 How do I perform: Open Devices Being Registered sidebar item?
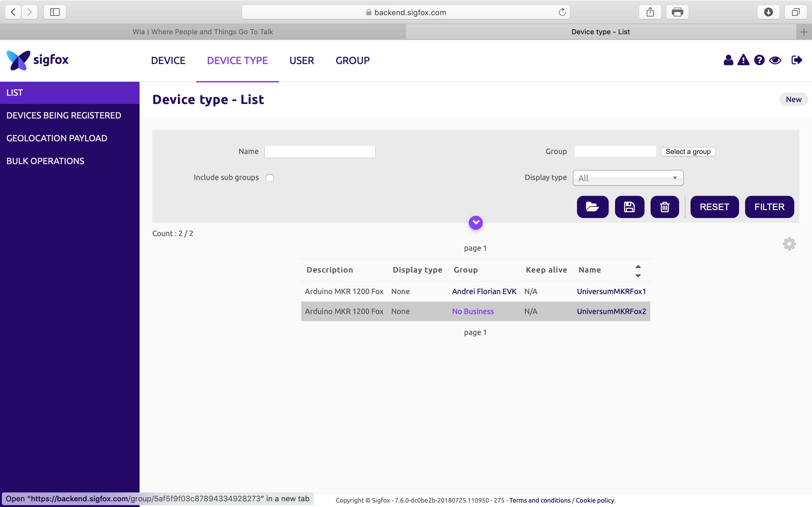point(64,115)
